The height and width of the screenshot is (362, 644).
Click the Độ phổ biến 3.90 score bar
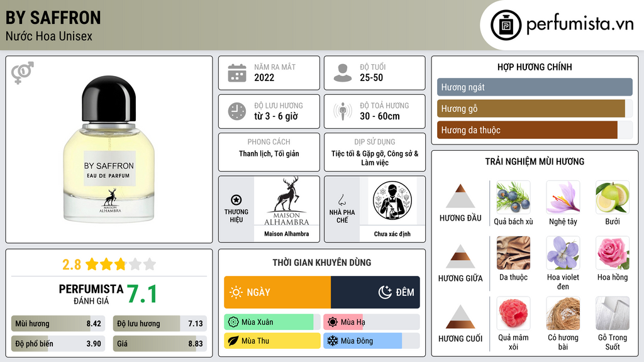[x=58, y=344]
